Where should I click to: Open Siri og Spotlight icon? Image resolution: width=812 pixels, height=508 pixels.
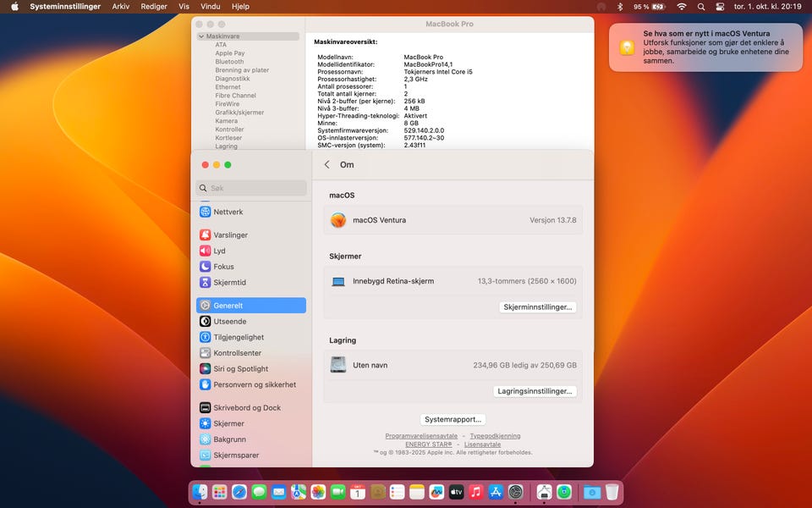pyautogui.click(x=205, y=368)
